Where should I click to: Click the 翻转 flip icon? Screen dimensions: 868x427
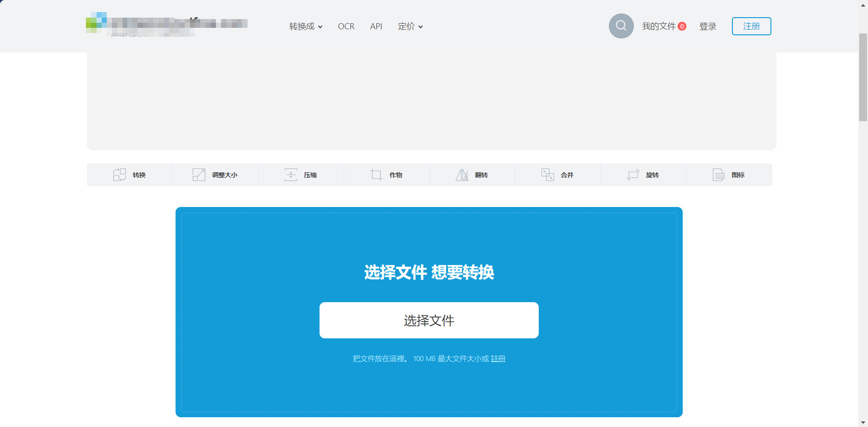coord(462,175)
